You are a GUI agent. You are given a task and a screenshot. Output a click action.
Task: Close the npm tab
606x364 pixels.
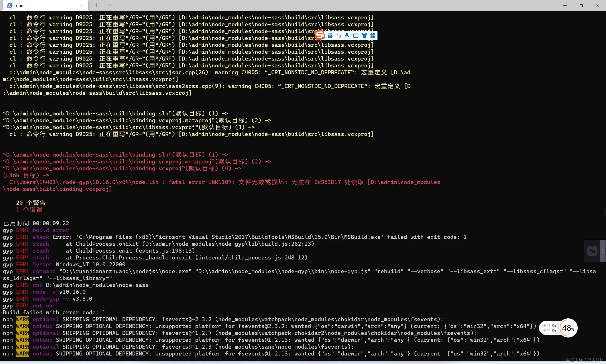coord(82,5)
